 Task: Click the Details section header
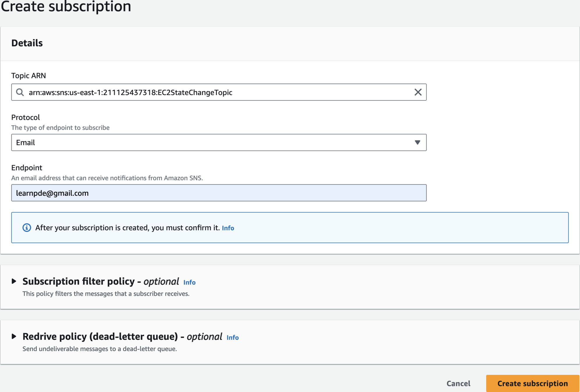click(27, 43)
